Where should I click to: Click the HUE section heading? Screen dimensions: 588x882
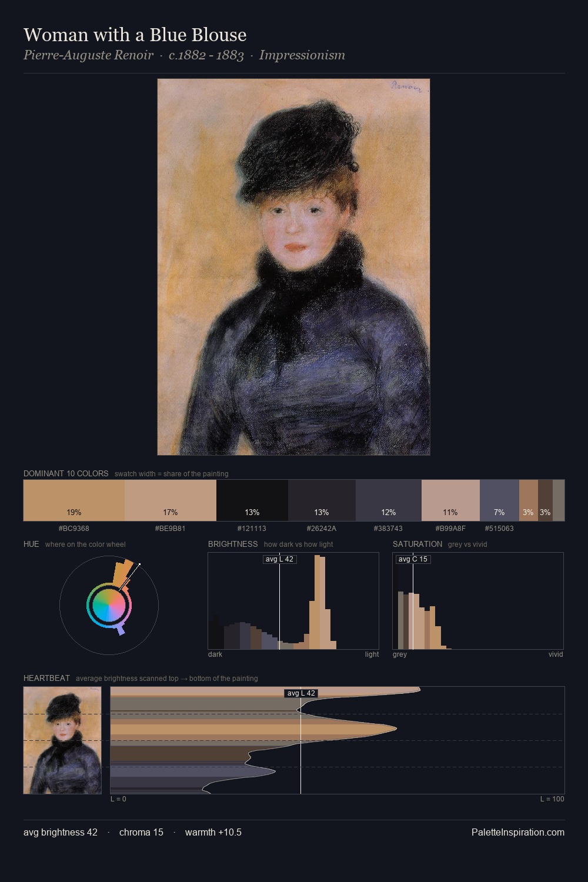pyautogui.click(x=31, y=544)
